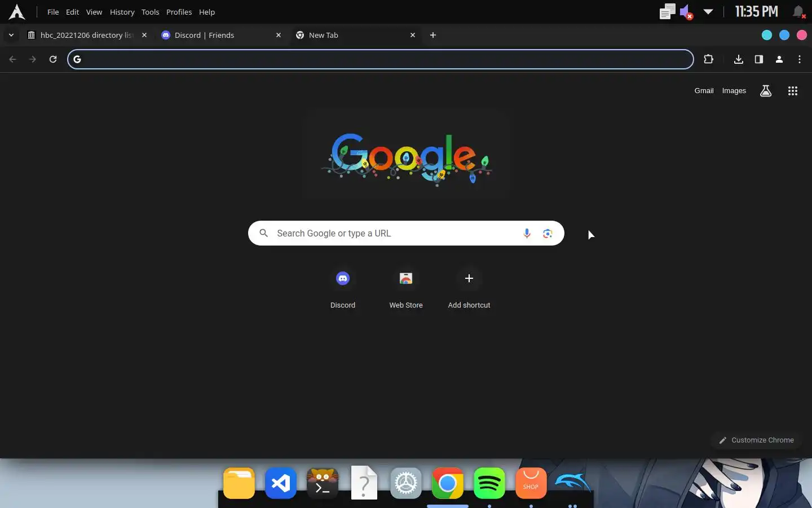Click the clock showing 11:35 PM
This screenshot has height=508, width=812.
[x=756, y=12]
